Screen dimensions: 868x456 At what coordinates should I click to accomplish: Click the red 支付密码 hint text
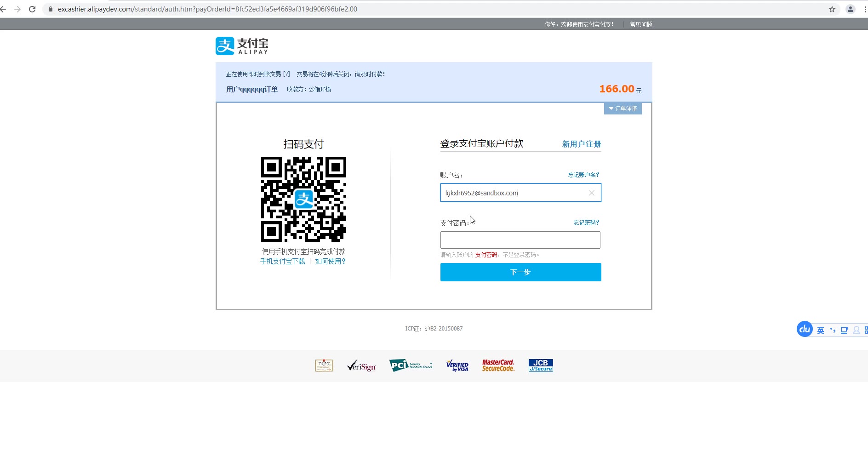click(486, 255)
